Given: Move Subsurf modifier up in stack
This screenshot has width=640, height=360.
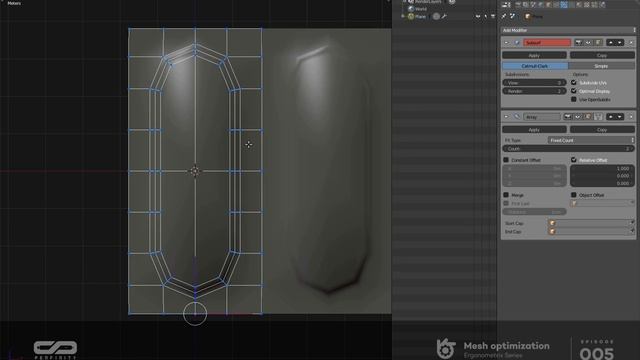Looking at the screenshot, I should [611, 42].
